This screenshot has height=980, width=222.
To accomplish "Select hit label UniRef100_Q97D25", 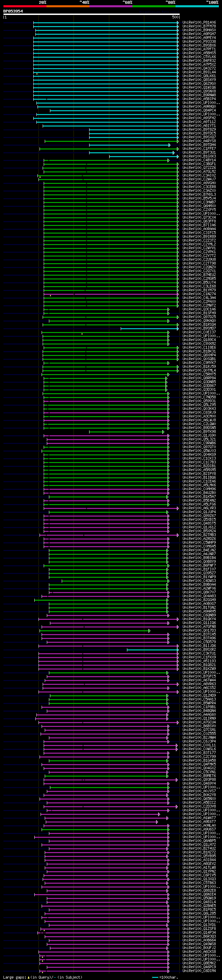I will click(199, 317).
